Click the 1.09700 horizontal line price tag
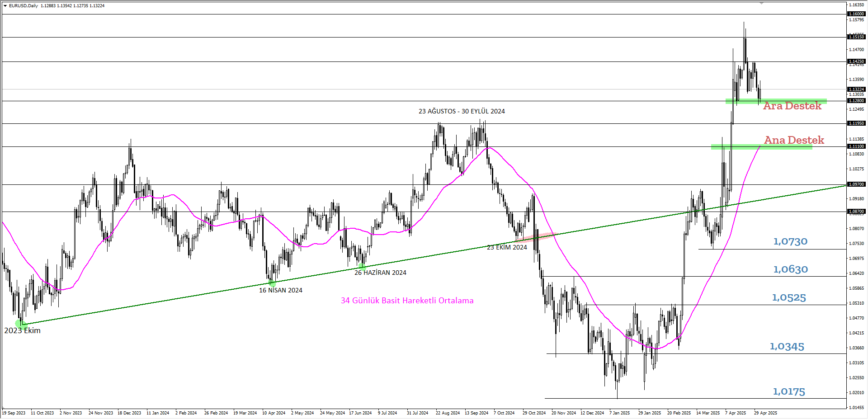Viewport: 868px width, 419px height. coord(856,184)
